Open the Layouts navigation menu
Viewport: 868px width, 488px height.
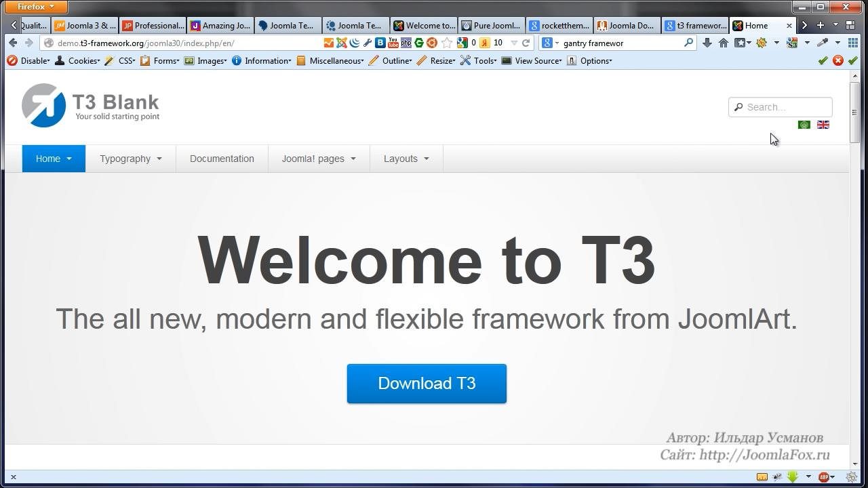point(406,159)
